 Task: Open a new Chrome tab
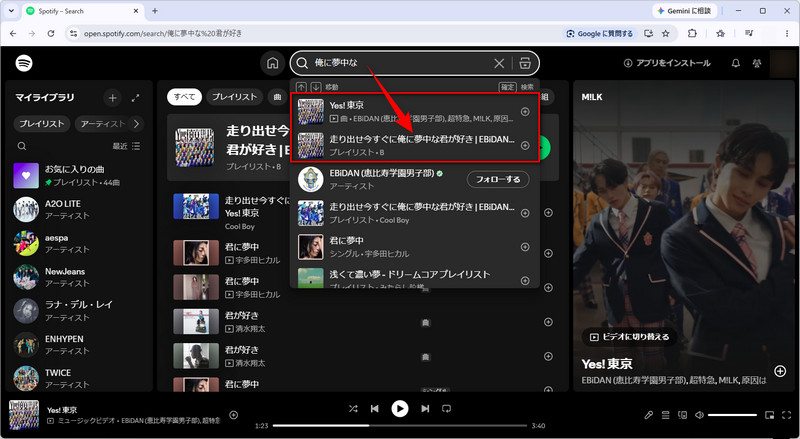click(x=155, y=11)
